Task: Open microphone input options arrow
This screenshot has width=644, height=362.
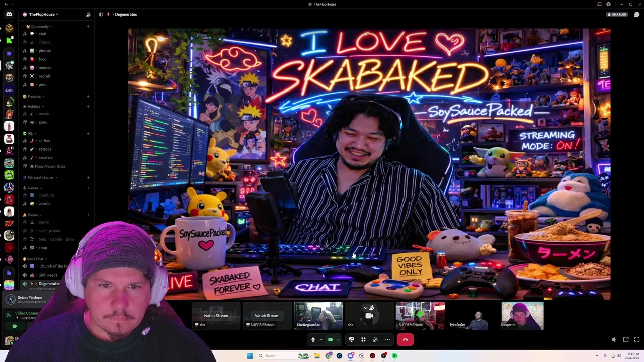Action: [x=320, y=340]
